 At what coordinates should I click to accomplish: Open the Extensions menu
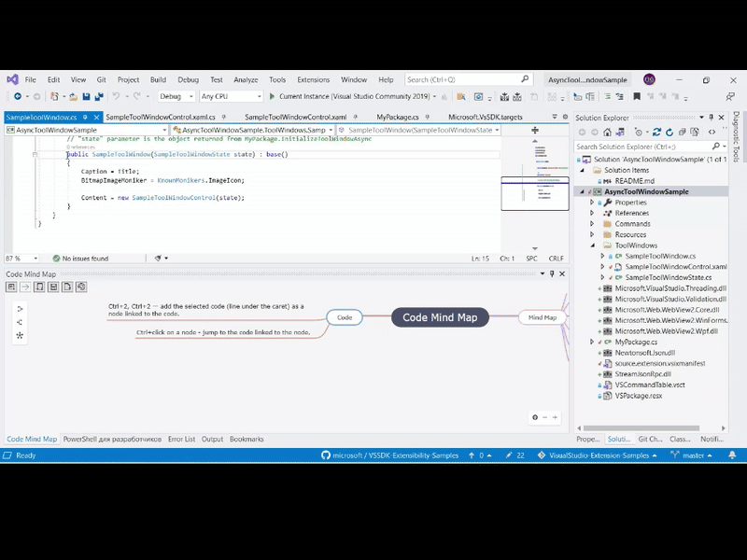tap(313, 79)
